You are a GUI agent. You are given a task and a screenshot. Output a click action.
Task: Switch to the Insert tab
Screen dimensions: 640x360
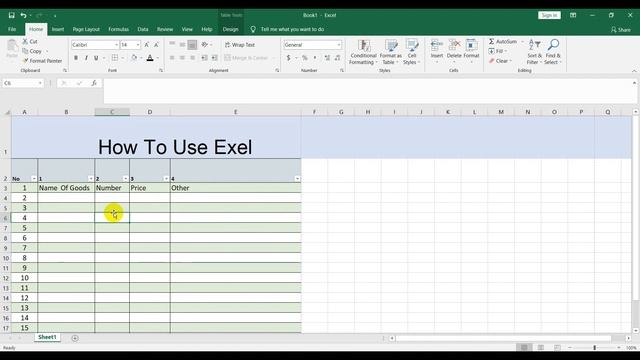pos(58,29)
